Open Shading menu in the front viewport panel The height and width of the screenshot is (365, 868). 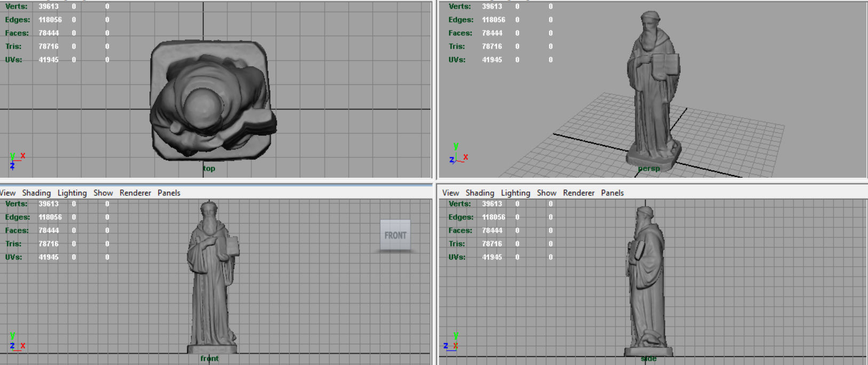point(36,193)
